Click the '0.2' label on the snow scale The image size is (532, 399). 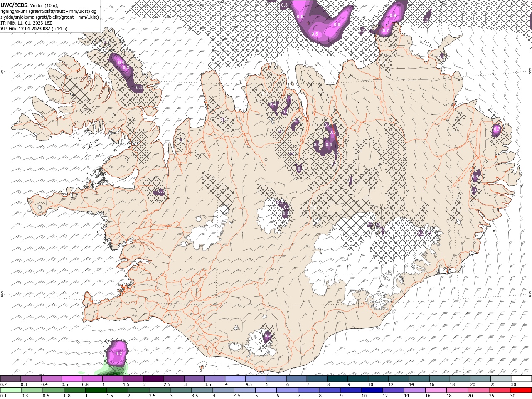point(4,384)
